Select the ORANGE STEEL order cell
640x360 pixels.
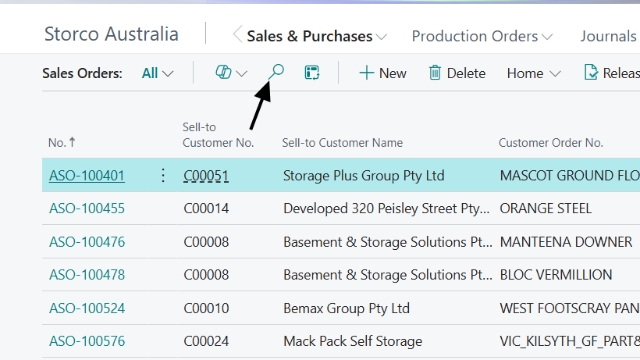click(x=545, y=209)
